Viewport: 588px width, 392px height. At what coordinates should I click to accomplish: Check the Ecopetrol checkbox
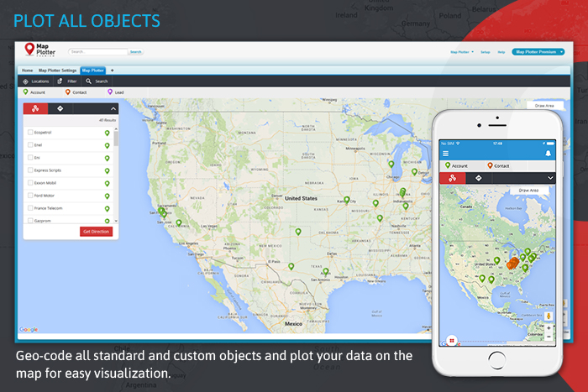(x=30, y=133)
